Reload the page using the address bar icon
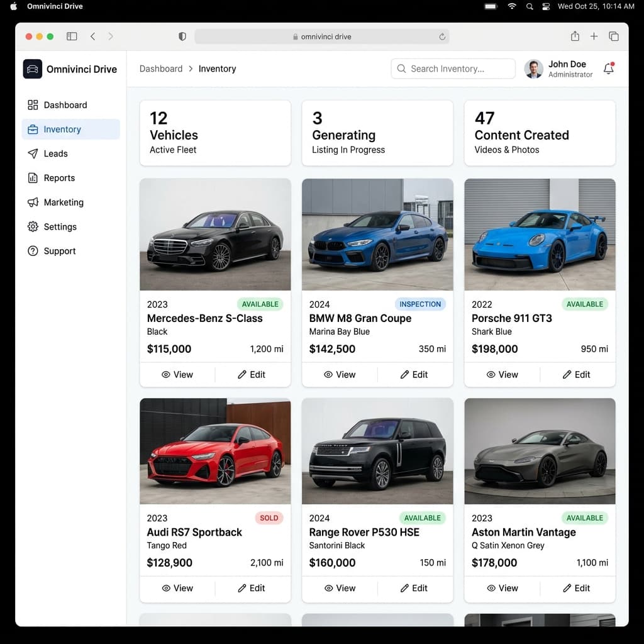The height and width of the screenshot is (644, 644). (x=442, y=36)
